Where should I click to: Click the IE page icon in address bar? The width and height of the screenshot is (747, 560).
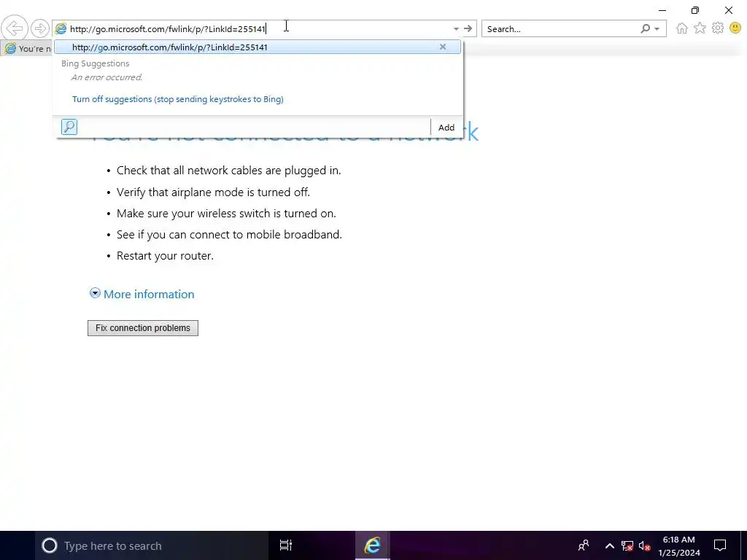(61, 29)
